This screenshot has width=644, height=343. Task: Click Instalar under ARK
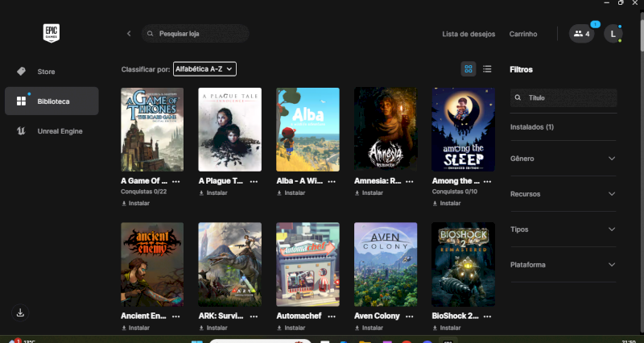[x=213, y=328]
